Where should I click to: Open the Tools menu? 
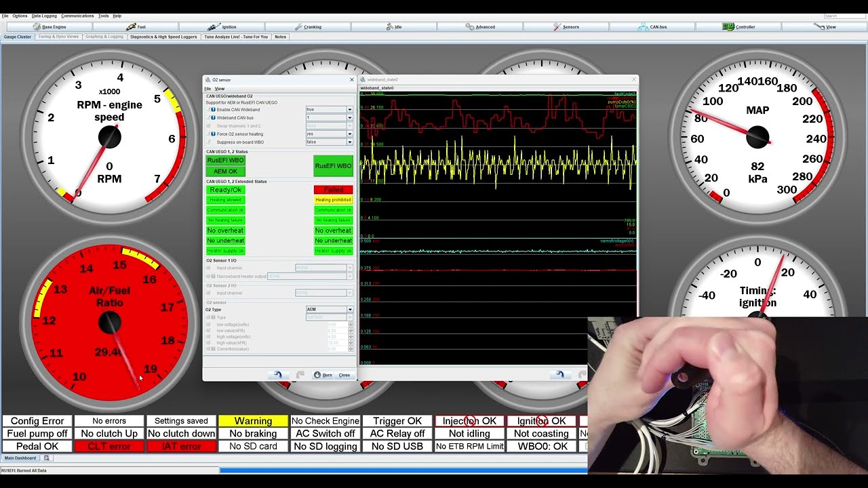[103, 16]
